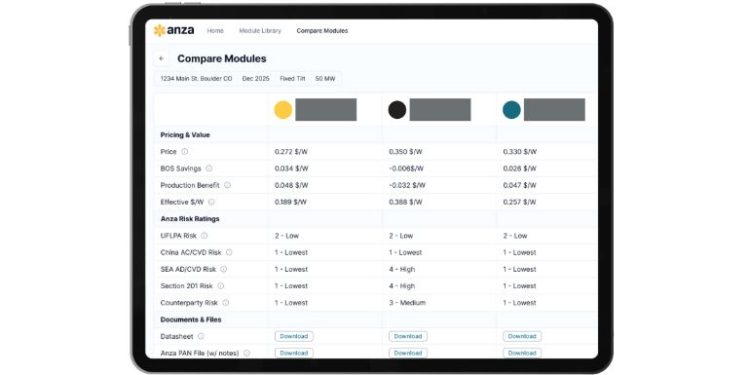750x375 pixels.
Task: Open info icon next to China AC/CVD Risk
Action: [x=229, y=252]
